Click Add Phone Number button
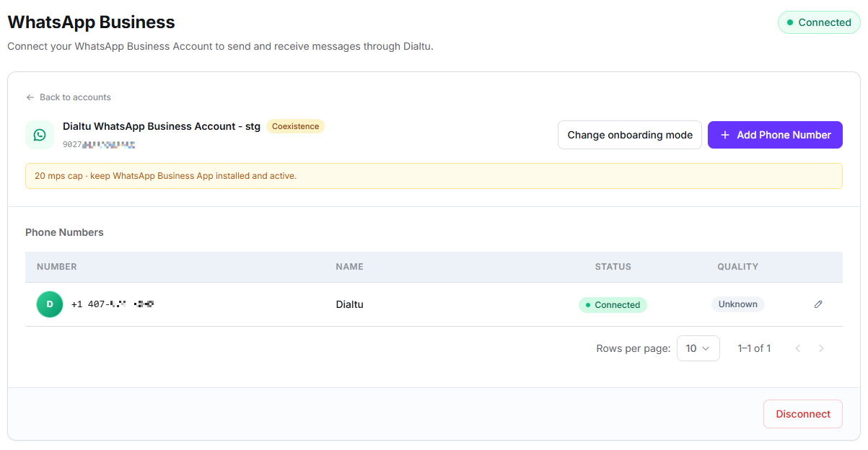This screenshot has width=868, height=450. point(775,135)
